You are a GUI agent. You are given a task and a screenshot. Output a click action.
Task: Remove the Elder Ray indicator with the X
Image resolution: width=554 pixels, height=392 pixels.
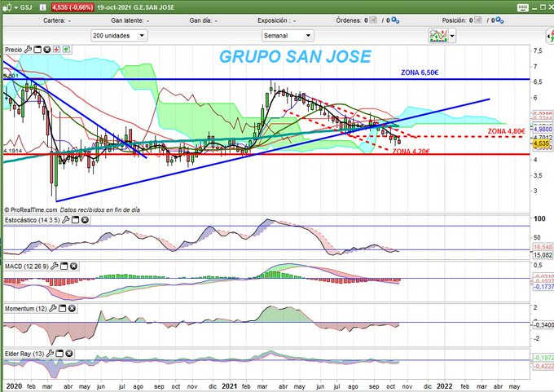point(69,354)
